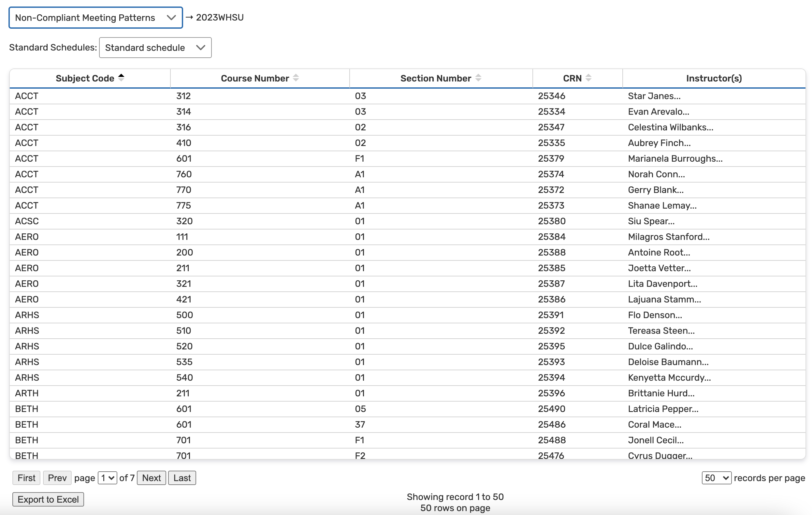The width and height of the screenshot is (812, 515).
Task: Click the First page button
Action: [x=26, y=478]
